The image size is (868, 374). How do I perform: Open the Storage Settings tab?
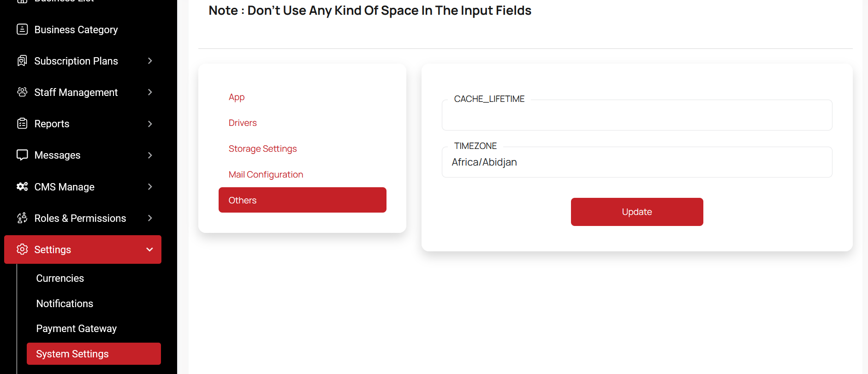(x=262, y=148)
